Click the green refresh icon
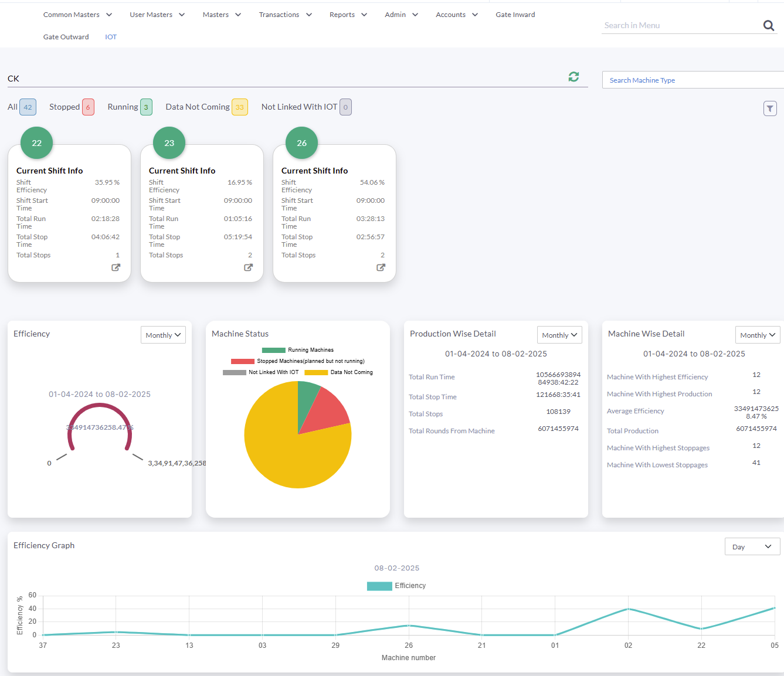Image resolution: width=784 pixels, height=676 pixels. click(573, 77)
